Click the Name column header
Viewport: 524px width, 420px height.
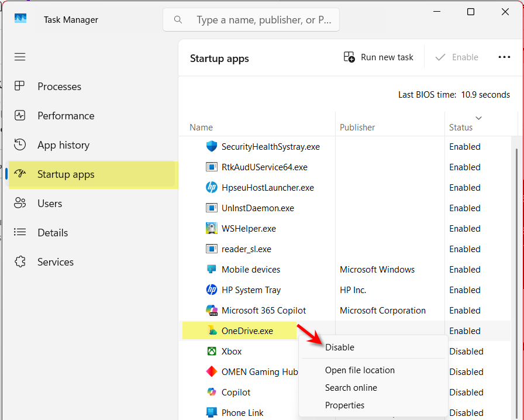click(x=201, y=128)
